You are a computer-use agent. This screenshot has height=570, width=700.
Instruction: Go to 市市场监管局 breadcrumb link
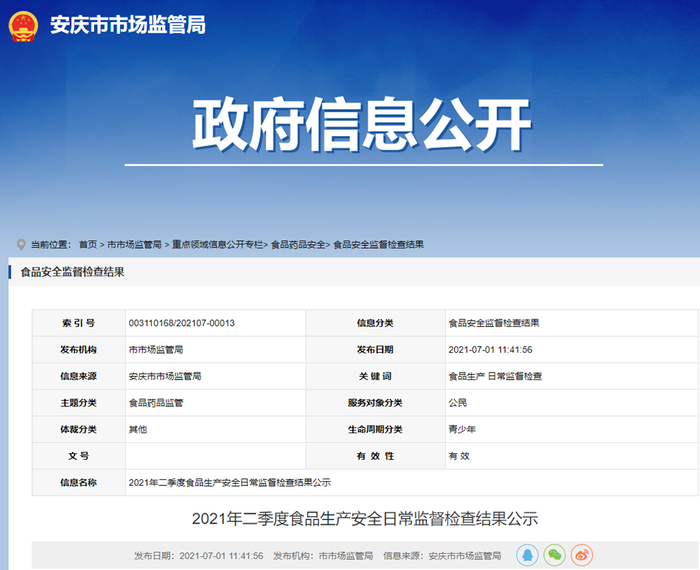[x=134, y=245]
